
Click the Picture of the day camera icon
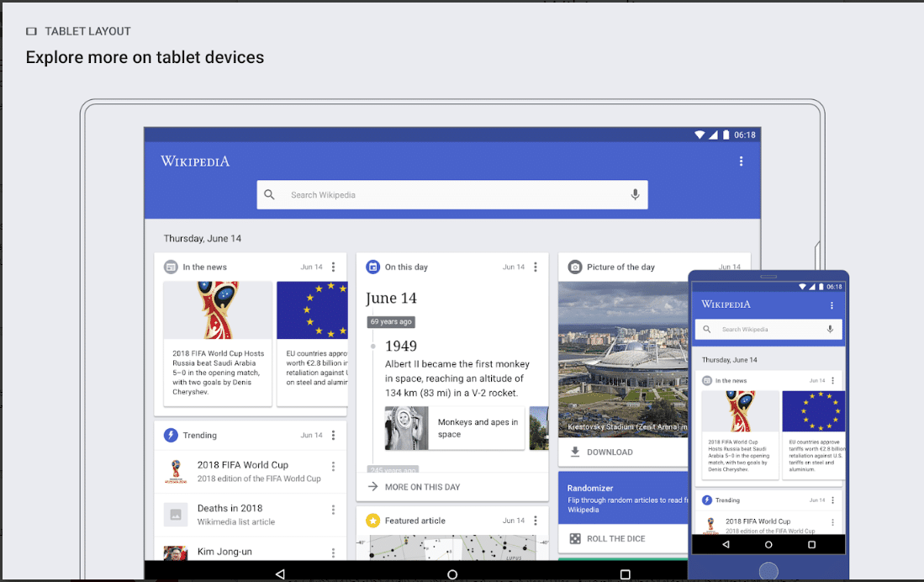point(574,267)
